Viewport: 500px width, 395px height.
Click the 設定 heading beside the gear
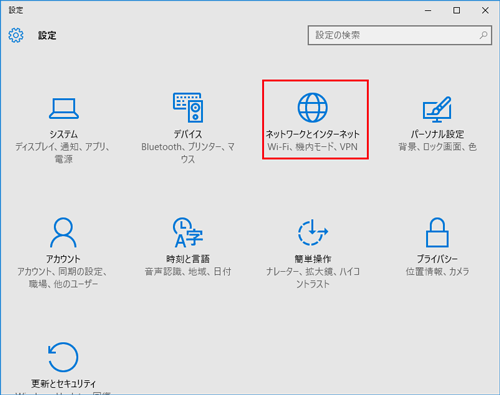47,35
